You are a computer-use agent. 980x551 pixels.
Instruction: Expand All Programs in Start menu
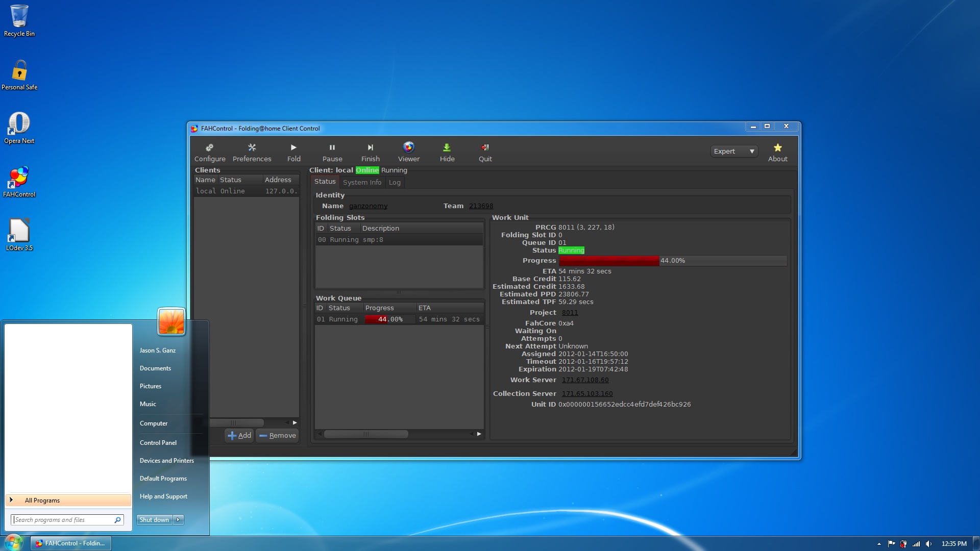click(x=68, y=500)
